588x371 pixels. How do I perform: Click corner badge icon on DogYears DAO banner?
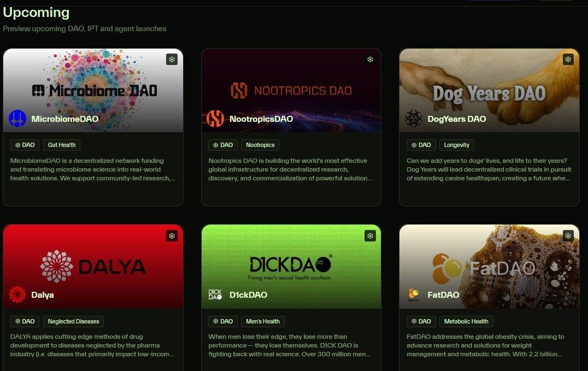click(x=568, y=59)
